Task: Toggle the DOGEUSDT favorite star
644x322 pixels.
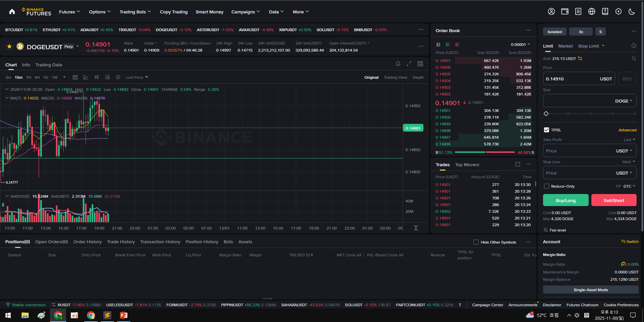Action: (9, 46)
